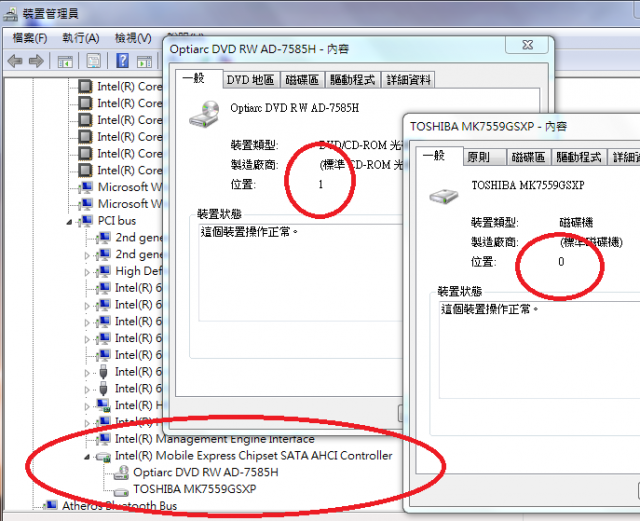The height and width of the screenshot is (521, 640).
Task: Open 詳細資料 tab in Optiarc dialog
Action: point(408,80)
